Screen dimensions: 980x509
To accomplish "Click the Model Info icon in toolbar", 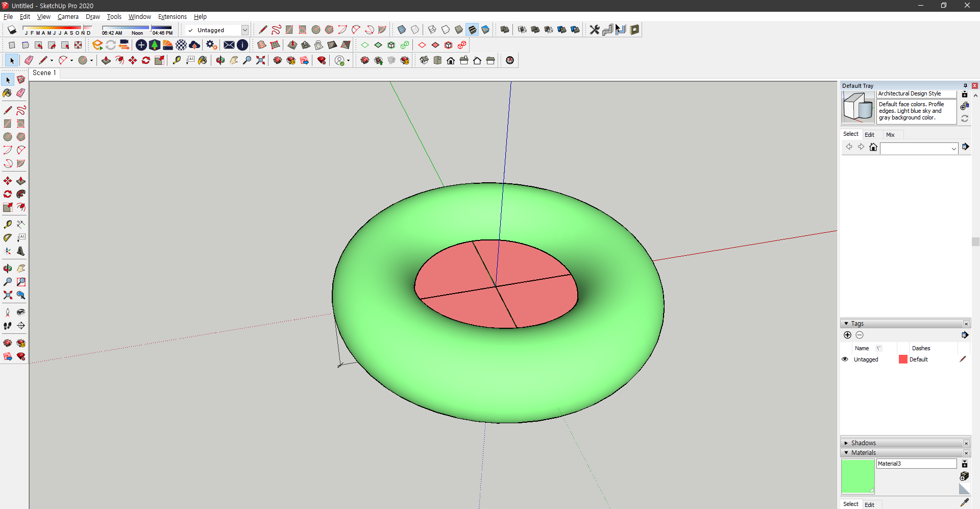I will point(242,45).
